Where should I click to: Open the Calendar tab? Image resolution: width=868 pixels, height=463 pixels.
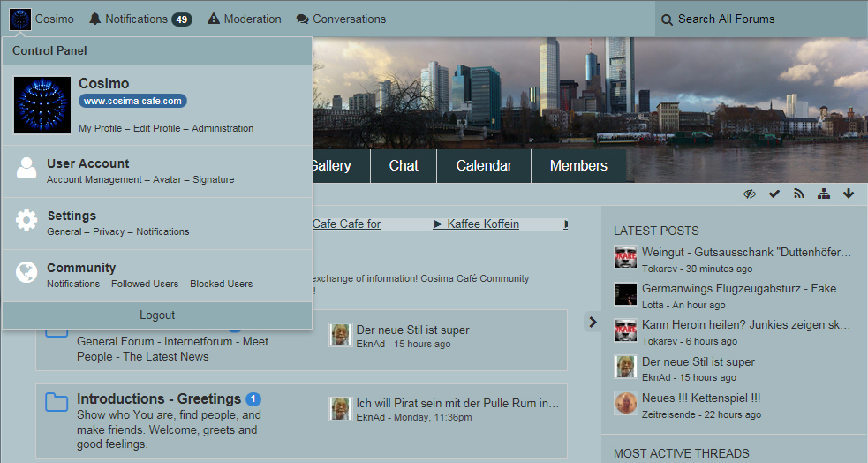pos(484,166)
